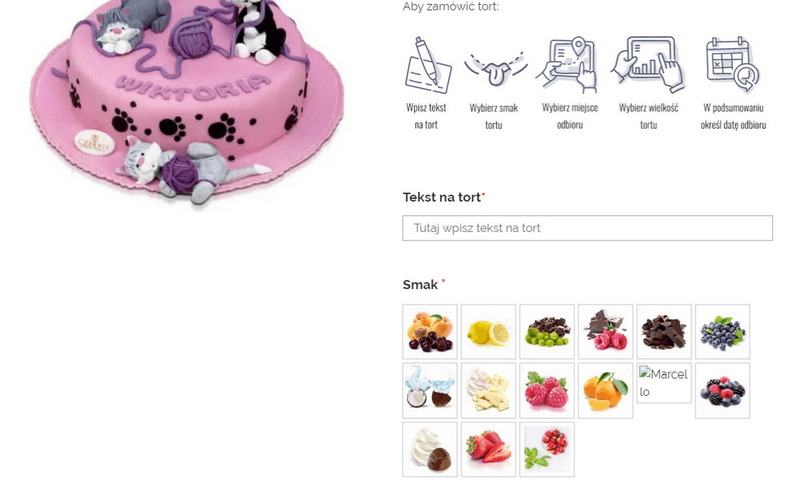
Task: Click the 'Wybierz miejsce odbioru' step icon
Action: pos(568,65)
